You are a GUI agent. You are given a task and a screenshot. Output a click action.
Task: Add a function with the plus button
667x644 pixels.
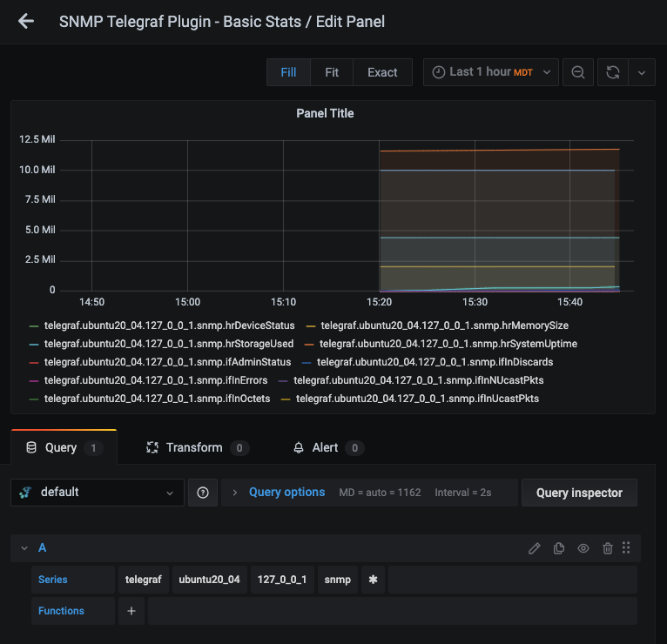[131, 611]
